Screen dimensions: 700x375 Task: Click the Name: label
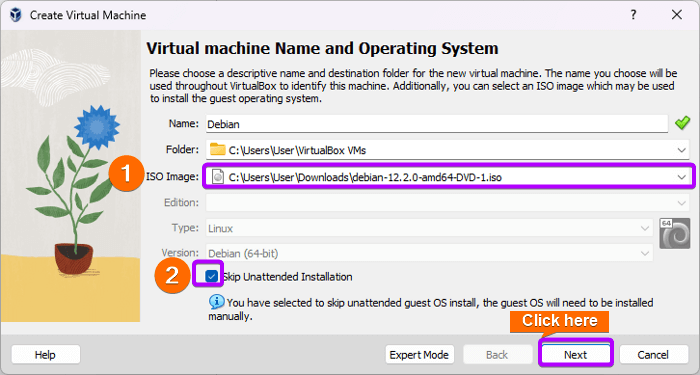pos(183,123)
